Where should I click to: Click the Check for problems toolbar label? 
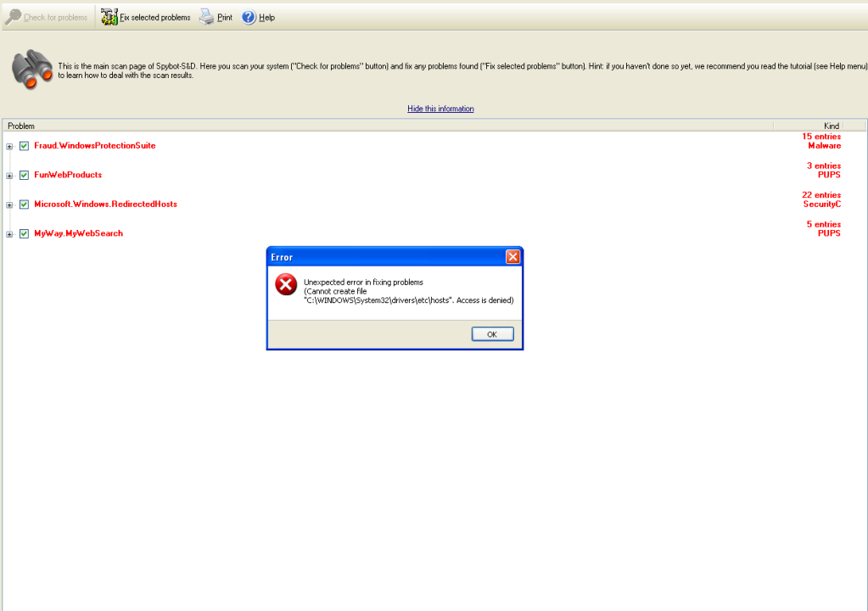pos(55,18)
